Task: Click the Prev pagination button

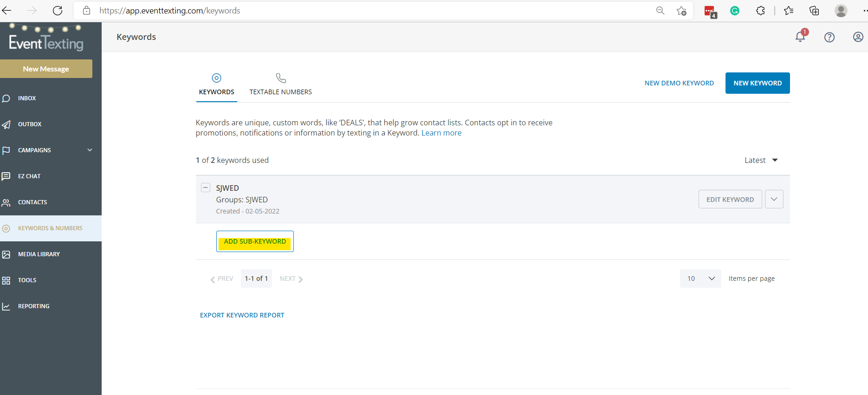Action: (222, 278)
